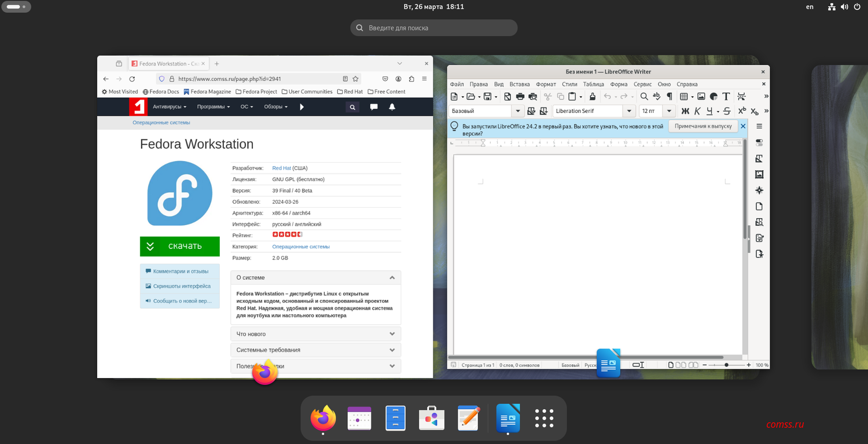Click the Open folder icon in Writer
The image size is (868, 444).
470,97
